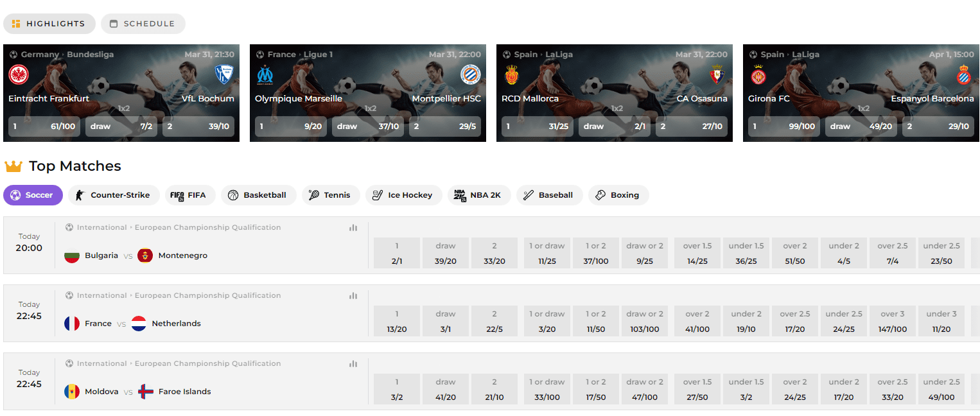Click the Boxing gloves icon
The height and width of the screenshot is (416, 980).
[x=601, y=195]
